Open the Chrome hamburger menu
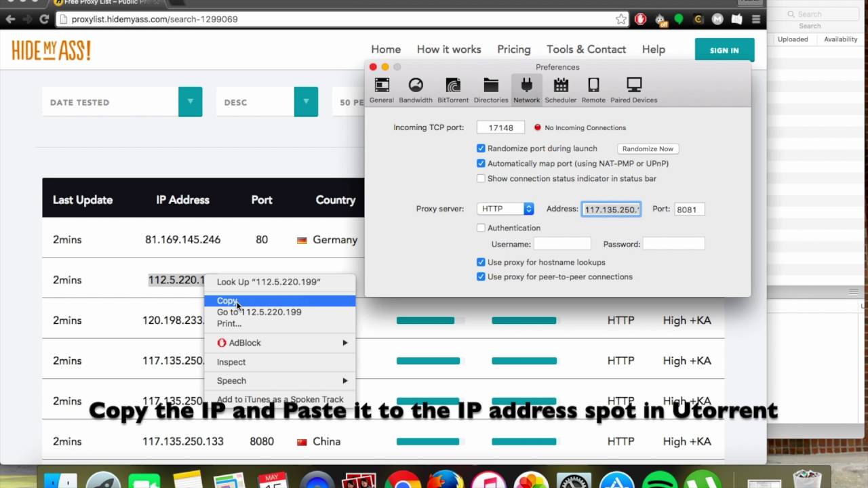 tap(756, 19)
